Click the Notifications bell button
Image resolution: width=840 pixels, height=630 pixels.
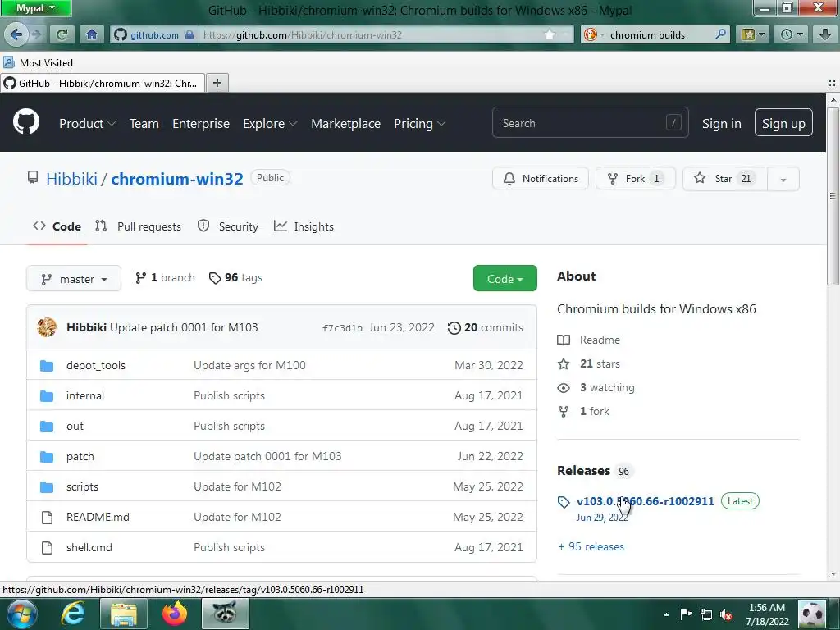[x=540, y=178]
